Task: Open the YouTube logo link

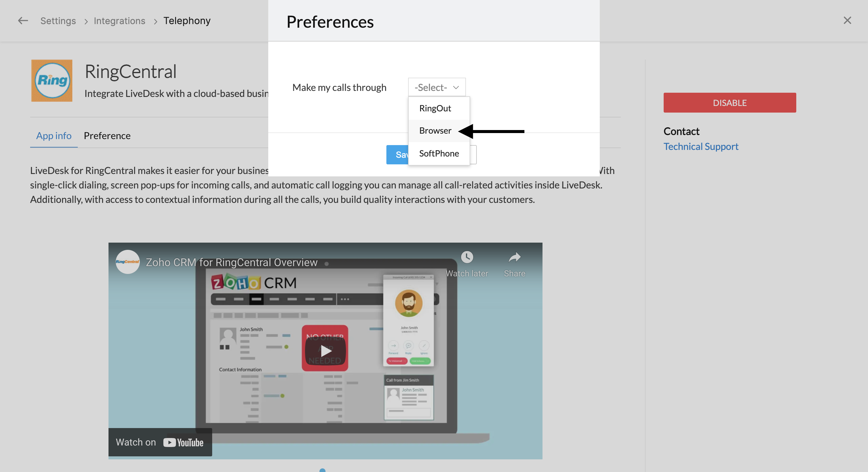Action: [x=183, y=442]
